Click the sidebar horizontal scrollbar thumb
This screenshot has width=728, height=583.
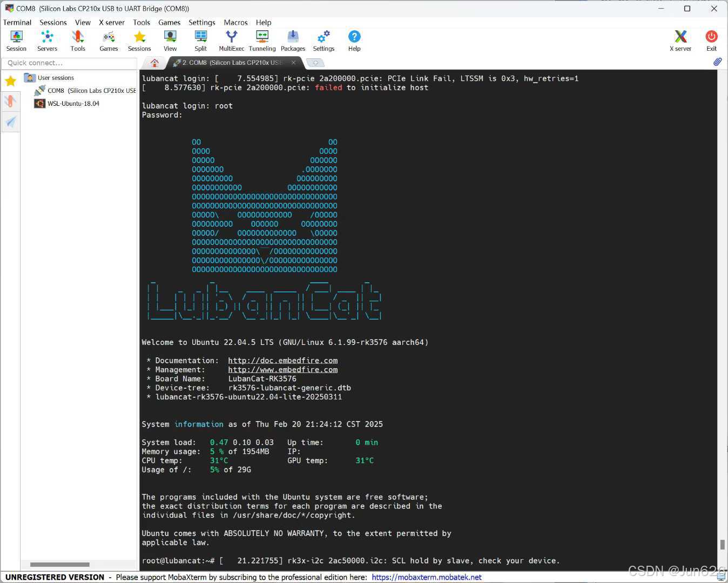coord(60,565)
